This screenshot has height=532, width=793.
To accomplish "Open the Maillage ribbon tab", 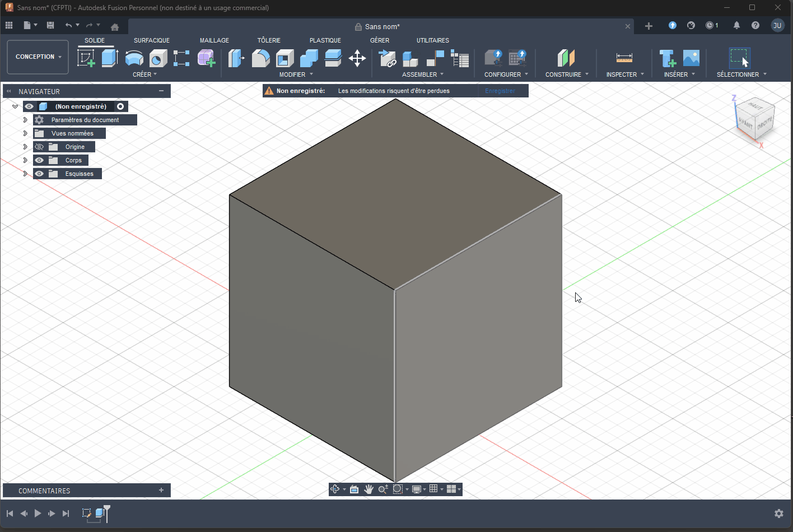I will pyautogui.click(x=214, y=40).
